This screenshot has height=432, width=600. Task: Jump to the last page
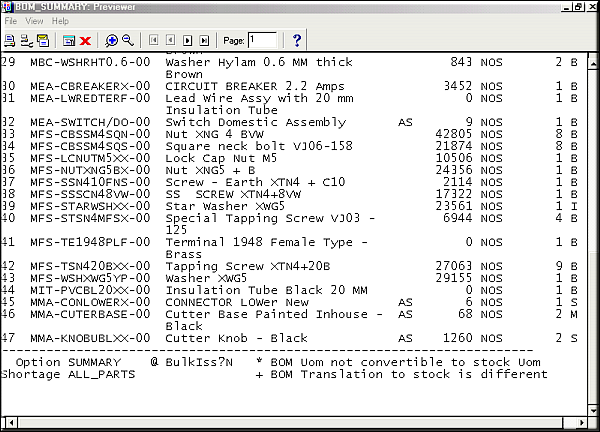coord(204,40)
